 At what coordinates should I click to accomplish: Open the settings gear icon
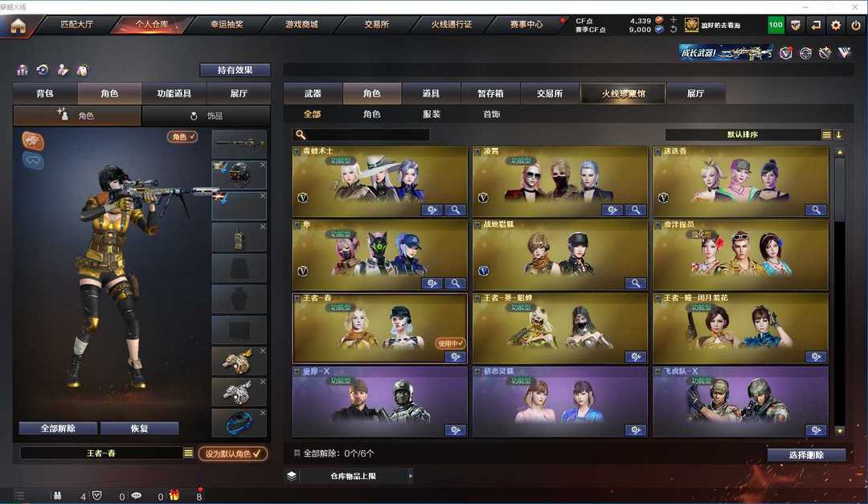click(x=836, y=25)
